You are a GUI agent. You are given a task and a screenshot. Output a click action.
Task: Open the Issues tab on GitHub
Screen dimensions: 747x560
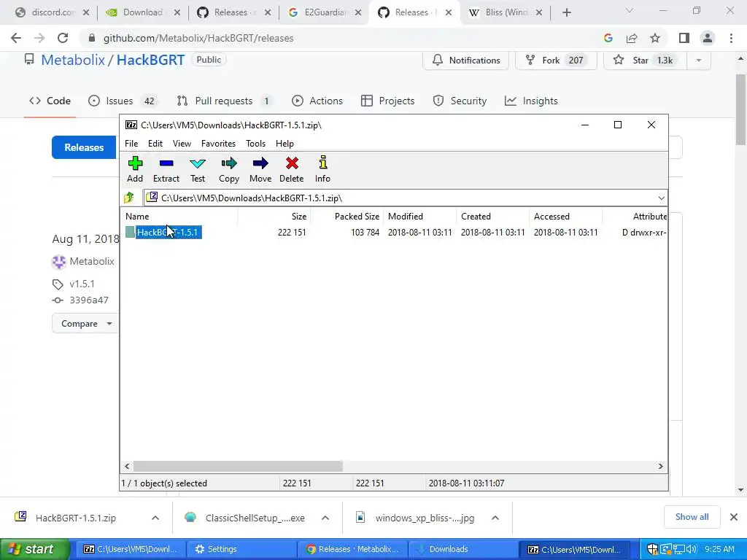123,101
